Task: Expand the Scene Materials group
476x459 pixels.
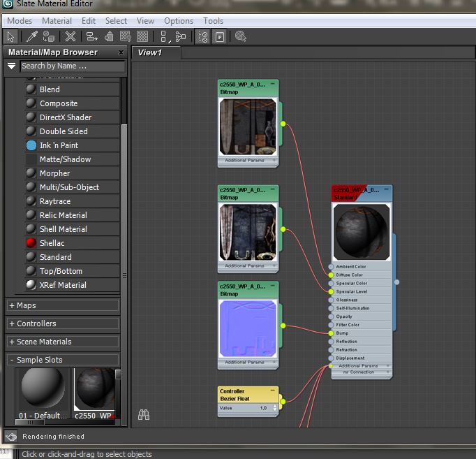Action: point(63,342)
